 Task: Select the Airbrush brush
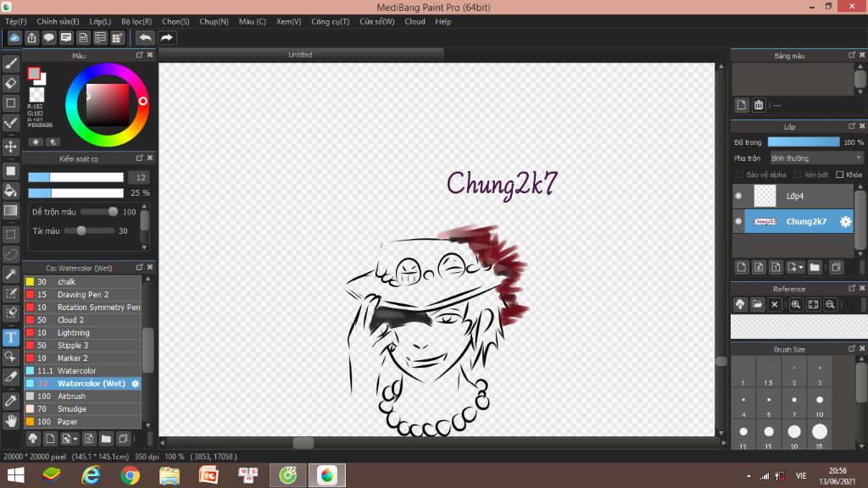[83, 396]
